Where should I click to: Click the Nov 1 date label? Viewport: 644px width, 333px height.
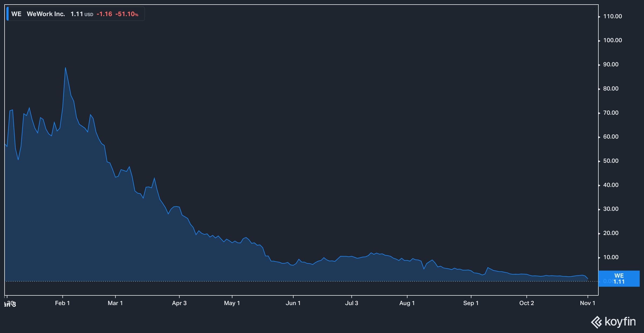[588, 303]
